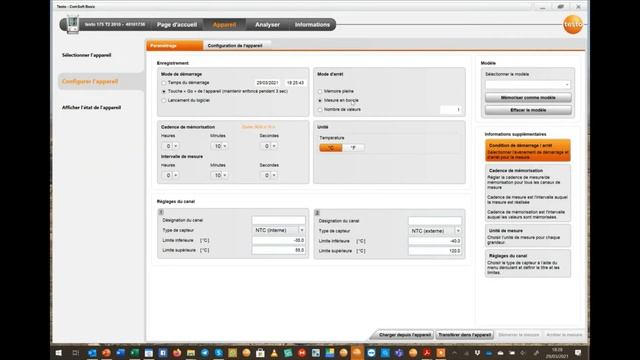Open PowerPoint from the taskbar

point(106,353)
